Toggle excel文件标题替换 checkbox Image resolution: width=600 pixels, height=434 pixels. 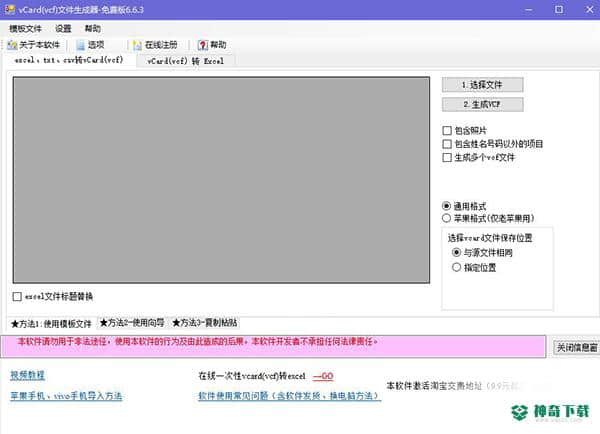click(17, 297)
